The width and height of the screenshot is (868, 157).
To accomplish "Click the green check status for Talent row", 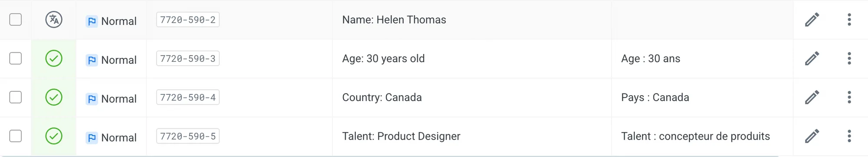I will tap(54, 136).
